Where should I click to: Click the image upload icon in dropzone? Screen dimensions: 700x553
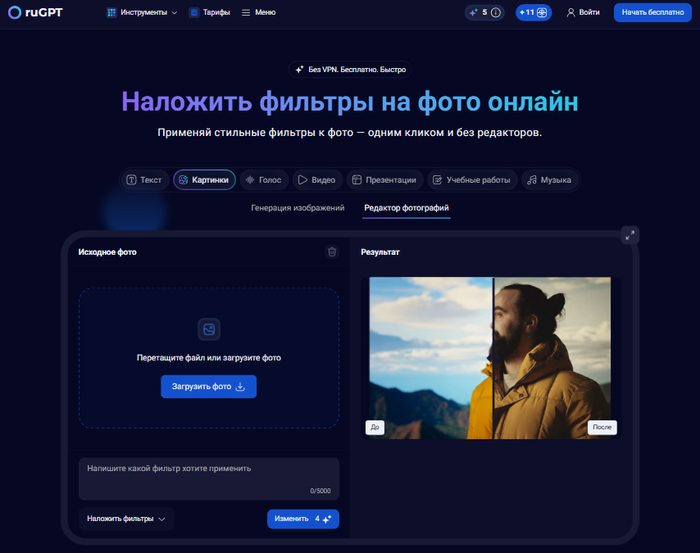click(209, 329)
